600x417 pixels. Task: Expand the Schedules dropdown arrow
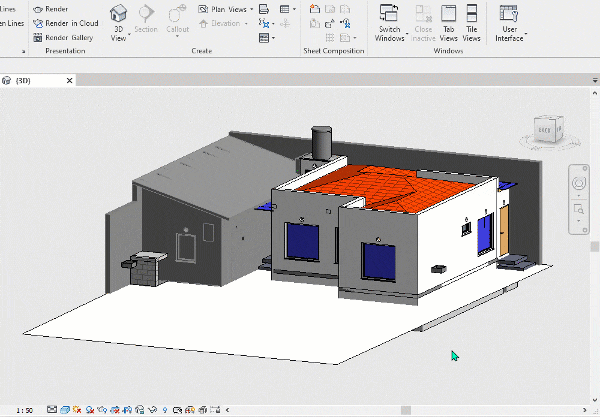[x=294, y=9]
